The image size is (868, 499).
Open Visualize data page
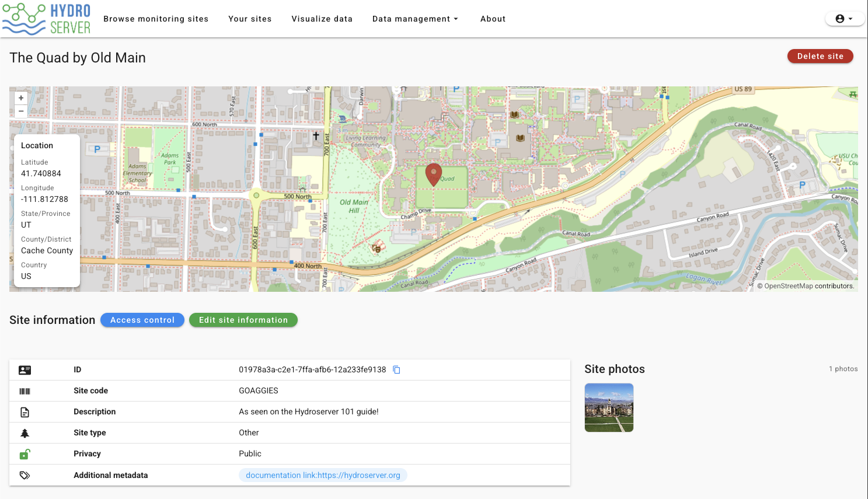tap(322, 19)
